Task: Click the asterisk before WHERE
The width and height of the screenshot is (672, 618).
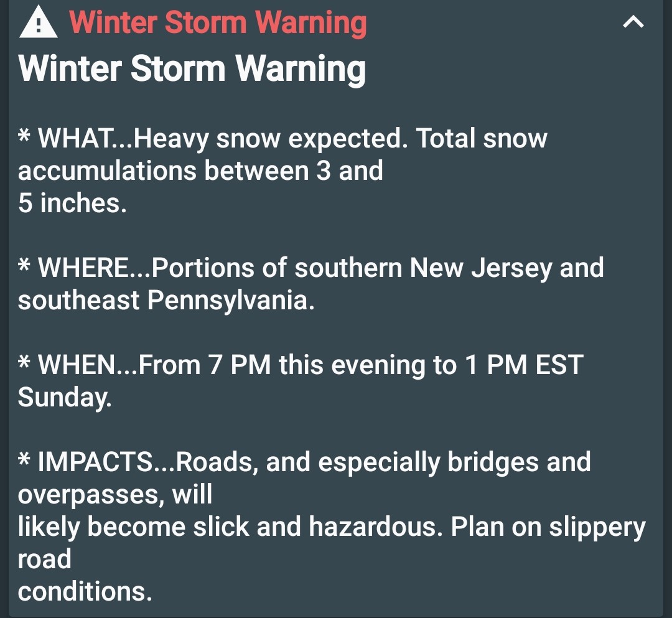Action: coord(24,266)
